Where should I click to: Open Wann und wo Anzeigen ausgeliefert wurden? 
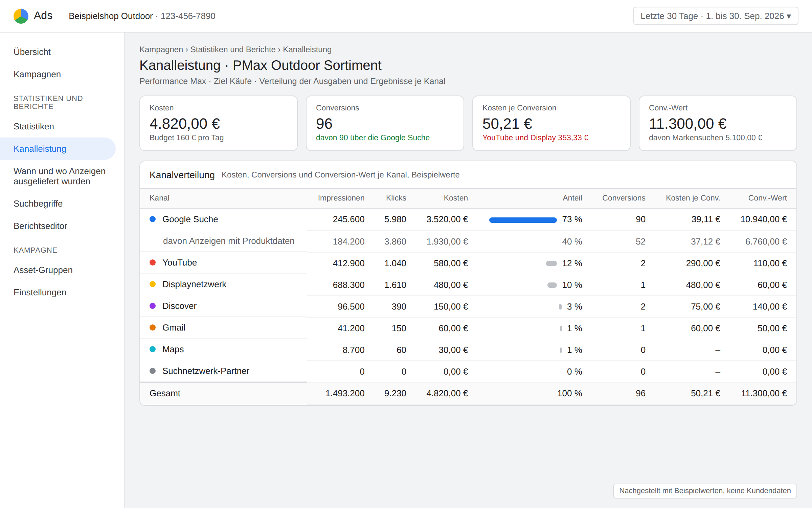tap(60, 176)
